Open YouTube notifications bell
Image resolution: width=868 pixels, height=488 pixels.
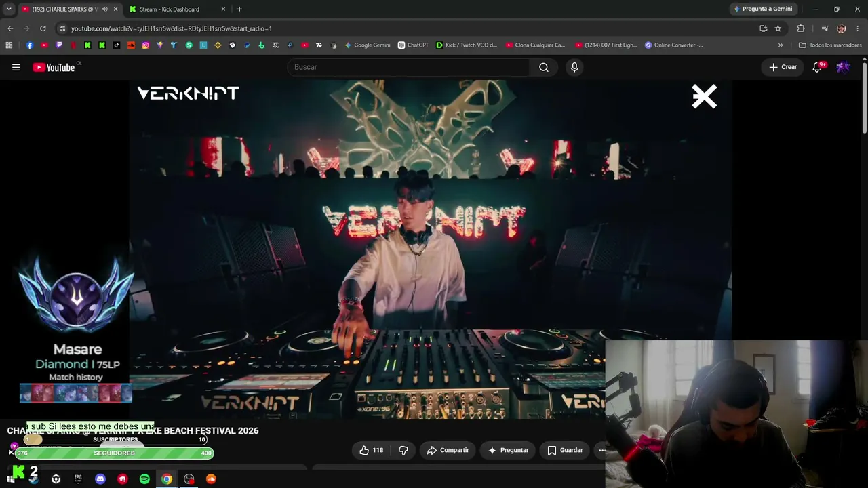click(818, 67)
